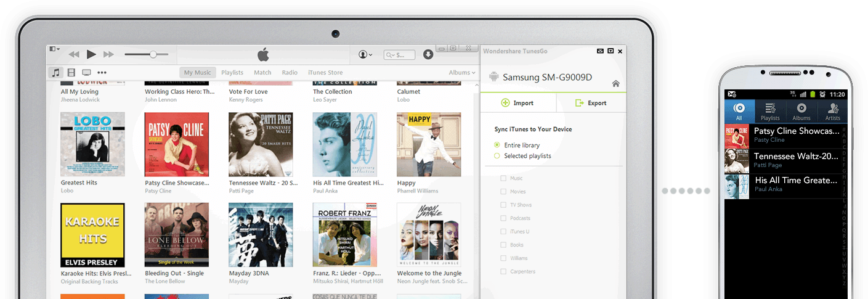Open the iTunes Store tab

pyautogui.click(x=325, y=73)
